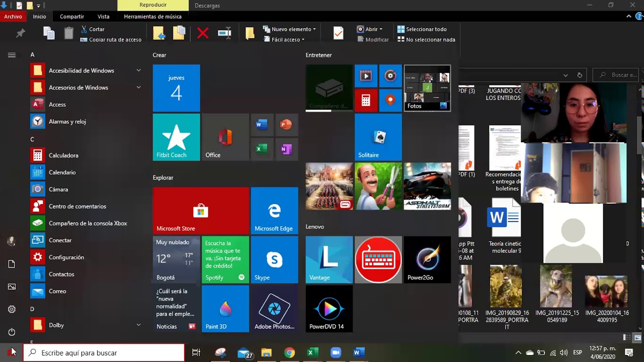Open the Lenovo Vantage tile
Image resolution: width=644 pixels, height=362 pixels.
point(329,259)
